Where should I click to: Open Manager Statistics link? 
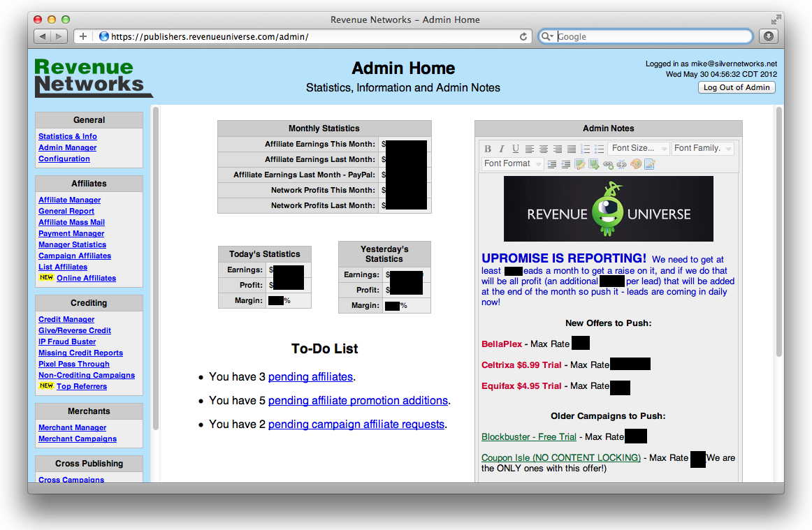click(72, 245)
